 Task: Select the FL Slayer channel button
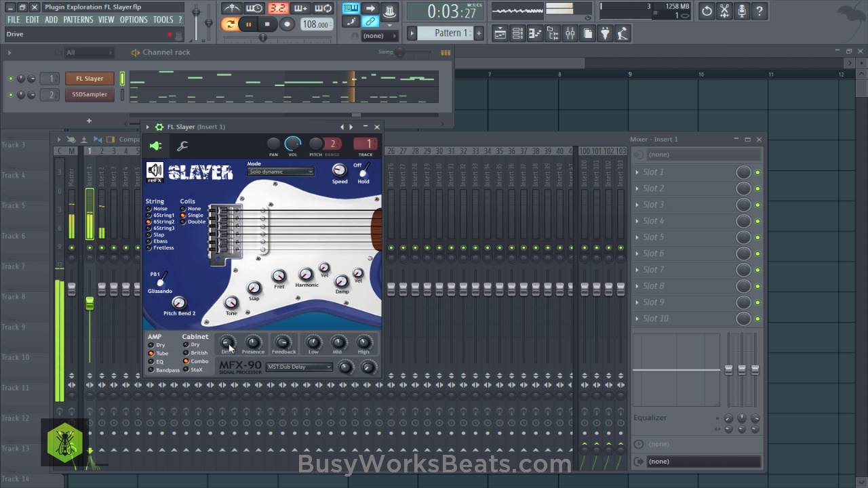tap(90, 79)
